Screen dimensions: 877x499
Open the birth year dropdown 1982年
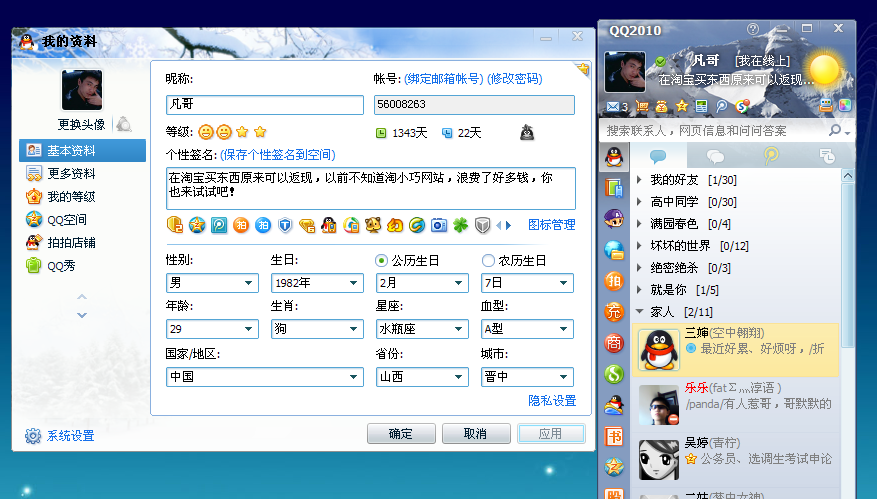(317, 283)
